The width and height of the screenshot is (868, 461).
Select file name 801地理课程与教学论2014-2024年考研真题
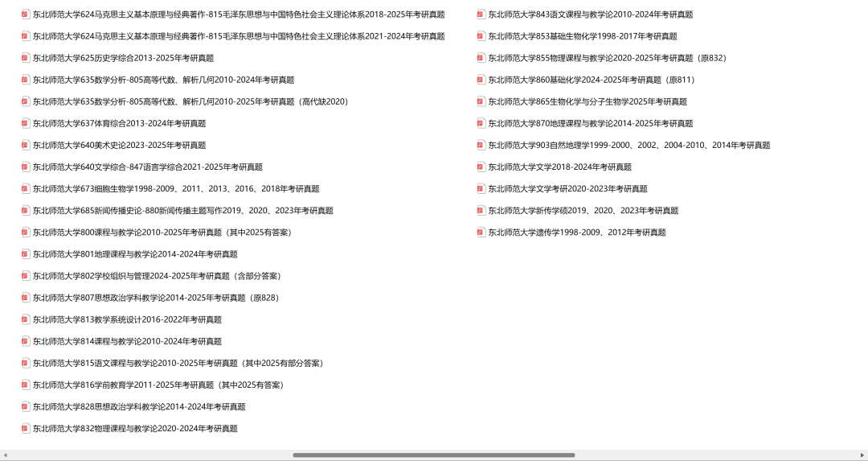tap(135, 254)
